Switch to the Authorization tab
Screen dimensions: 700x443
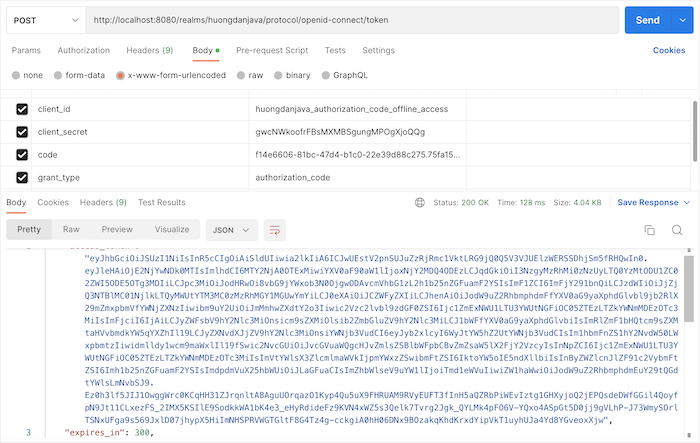pyautogui.click(x=83, y=50)
